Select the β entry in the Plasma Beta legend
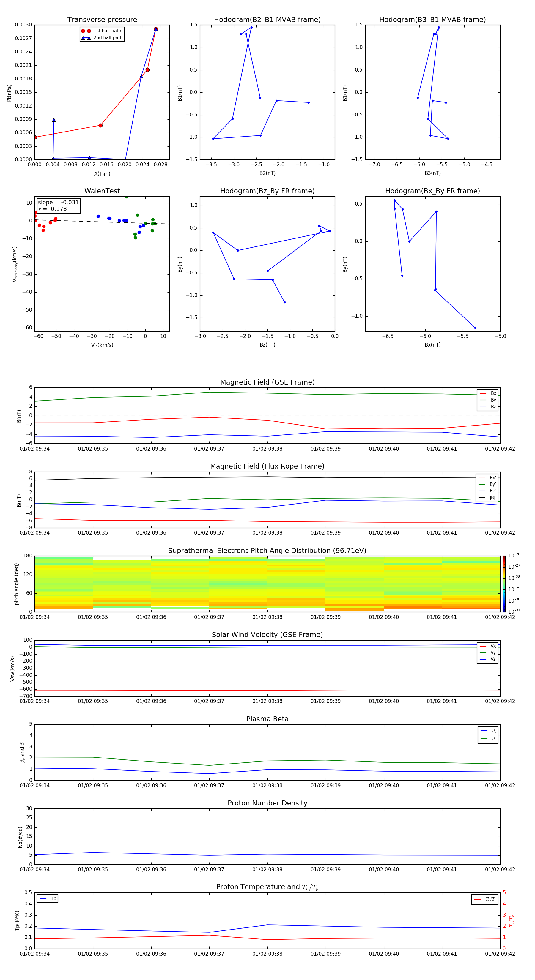Screen dimensions: 535x980 (x=488, y=739)
